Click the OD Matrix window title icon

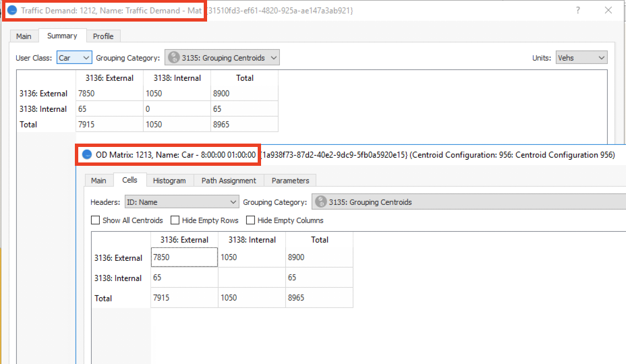click(x=86, y=155)
